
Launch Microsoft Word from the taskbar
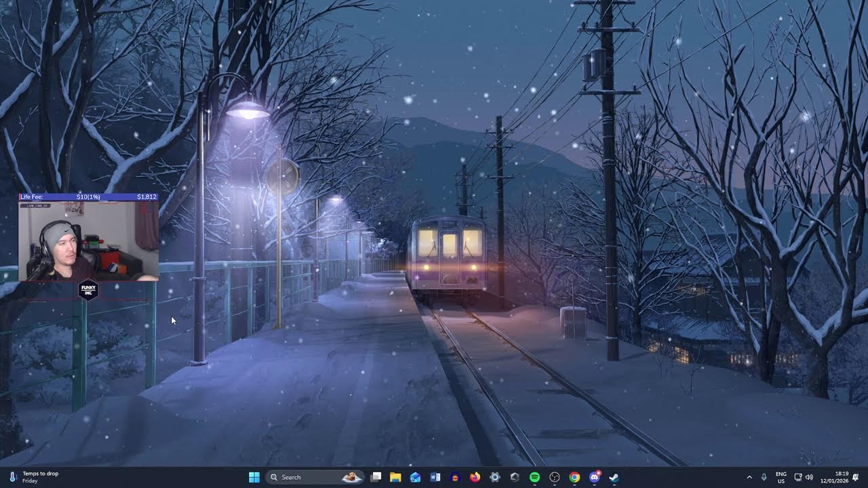coord(435,477)
